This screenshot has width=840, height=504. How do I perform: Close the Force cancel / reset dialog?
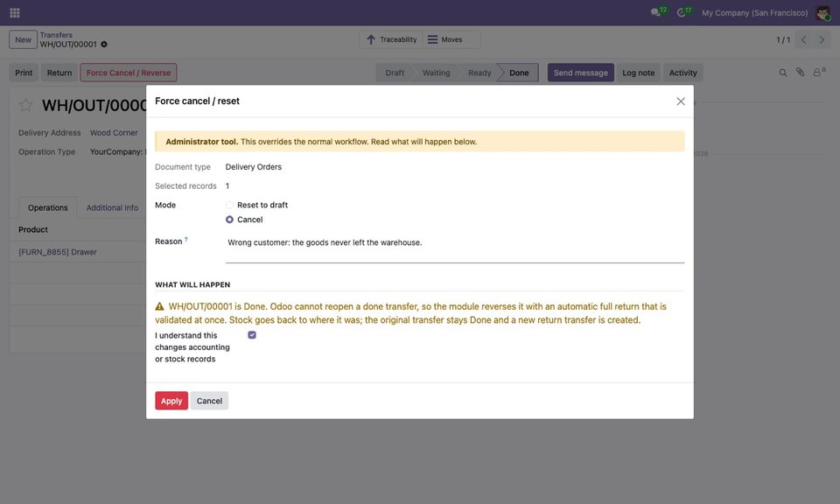(x=681, y=101)
